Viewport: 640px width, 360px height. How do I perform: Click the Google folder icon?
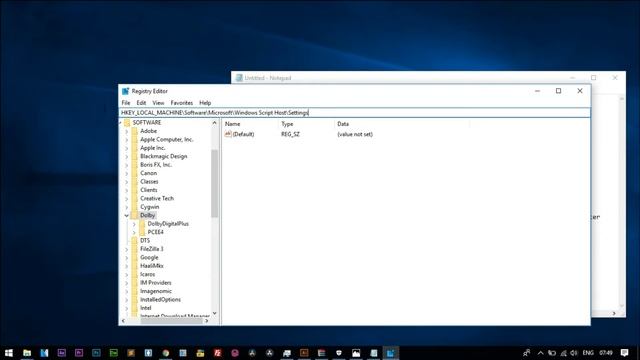135,257
